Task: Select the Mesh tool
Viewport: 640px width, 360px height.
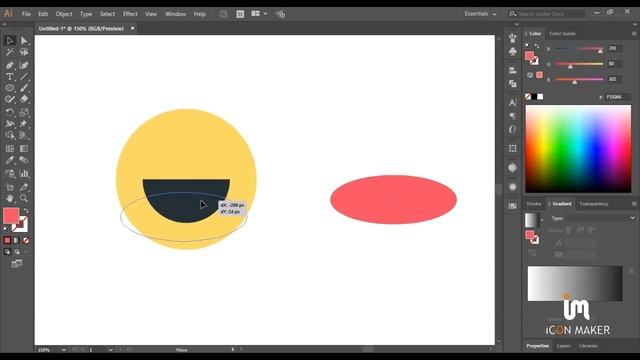Action: coord(10,149)
